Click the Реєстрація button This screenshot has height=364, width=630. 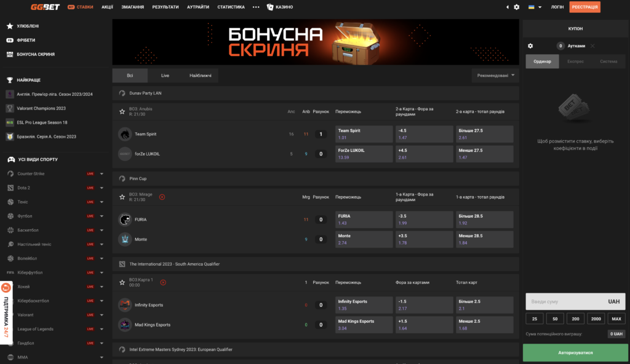pyautogui.click(x=584, y=7)
